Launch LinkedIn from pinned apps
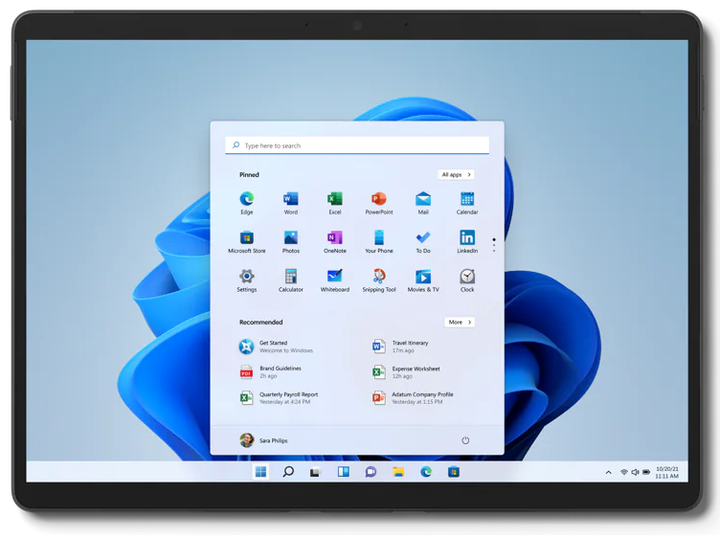Screen dimensions: 720x536 coord(467,242)
